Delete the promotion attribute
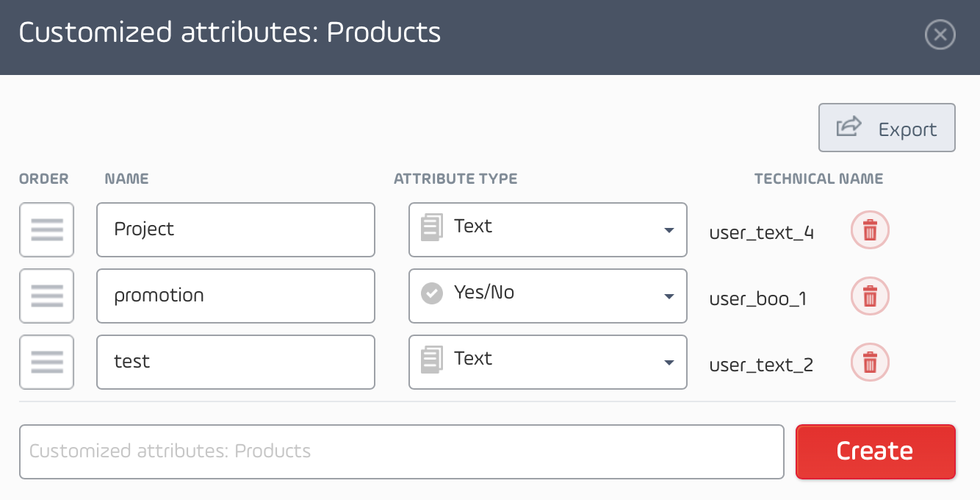Viewport: 980px width, 500px height. (870, 297)
